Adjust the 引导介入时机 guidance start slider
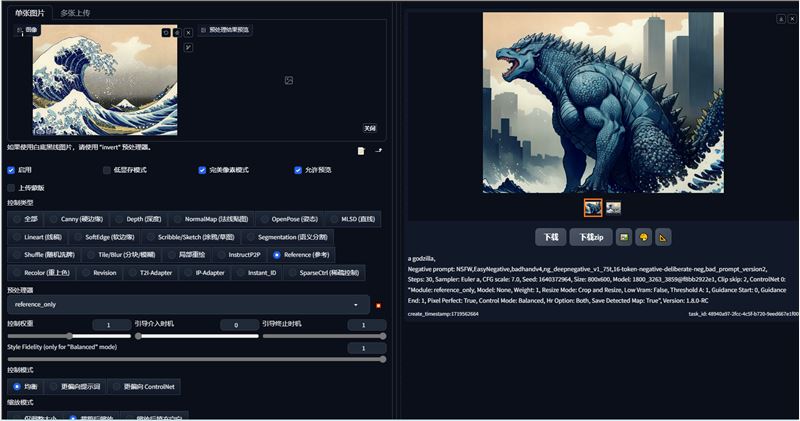This screenshot has height=421, width=800. click(x=197, y=336)
